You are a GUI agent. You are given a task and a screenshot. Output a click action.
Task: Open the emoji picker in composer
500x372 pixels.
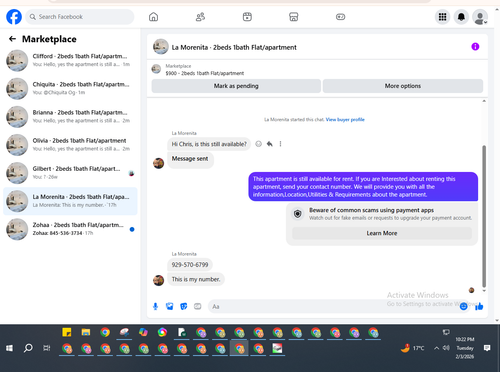click(463, 306)
